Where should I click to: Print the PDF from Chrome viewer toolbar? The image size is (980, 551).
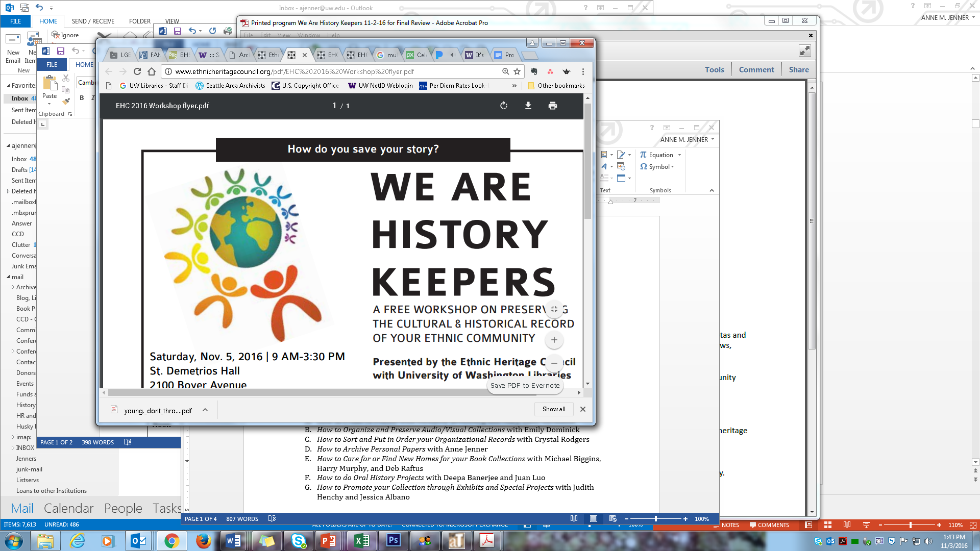[553, 106]
